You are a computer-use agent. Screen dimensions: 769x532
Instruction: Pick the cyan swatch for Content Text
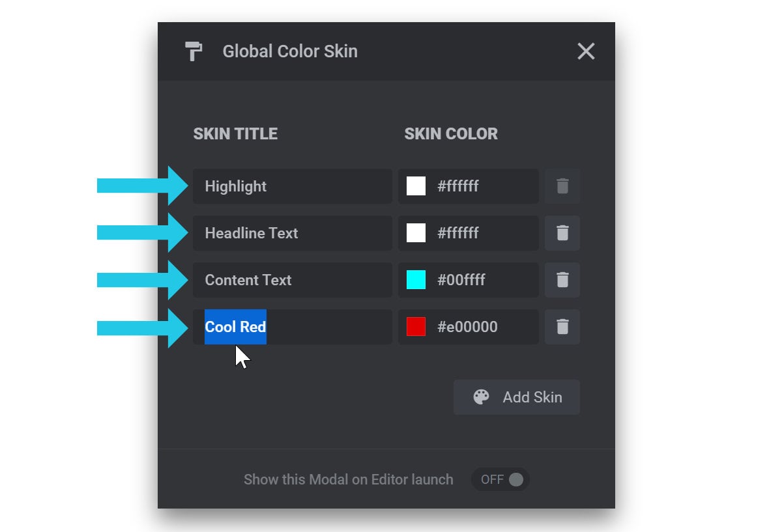pyautogui.click(x=416, y=280)
